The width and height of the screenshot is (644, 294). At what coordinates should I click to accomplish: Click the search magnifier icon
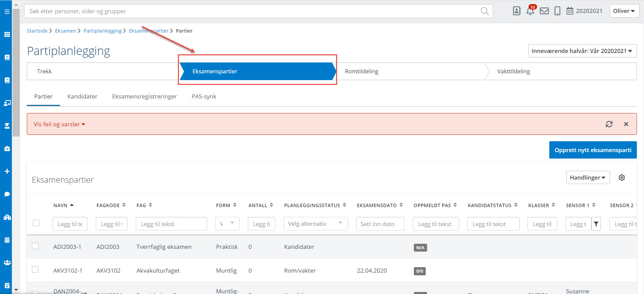point(484,11)
